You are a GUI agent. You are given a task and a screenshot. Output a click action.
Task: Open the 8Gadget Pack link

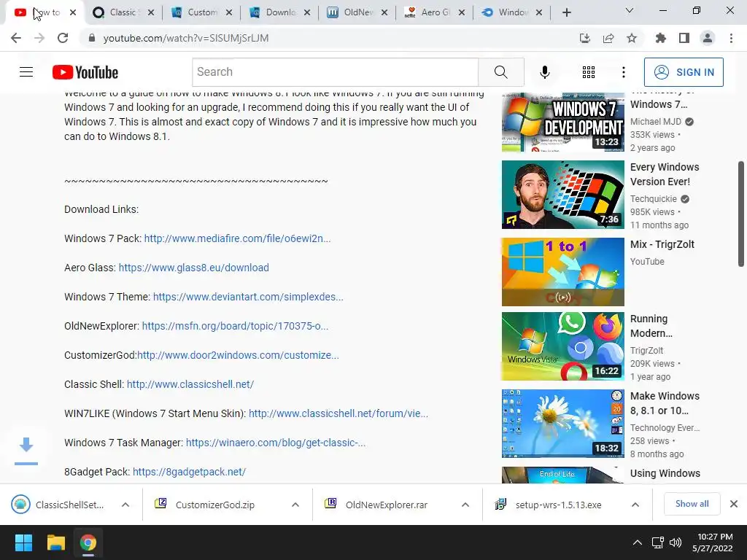(x=189, y=472)
